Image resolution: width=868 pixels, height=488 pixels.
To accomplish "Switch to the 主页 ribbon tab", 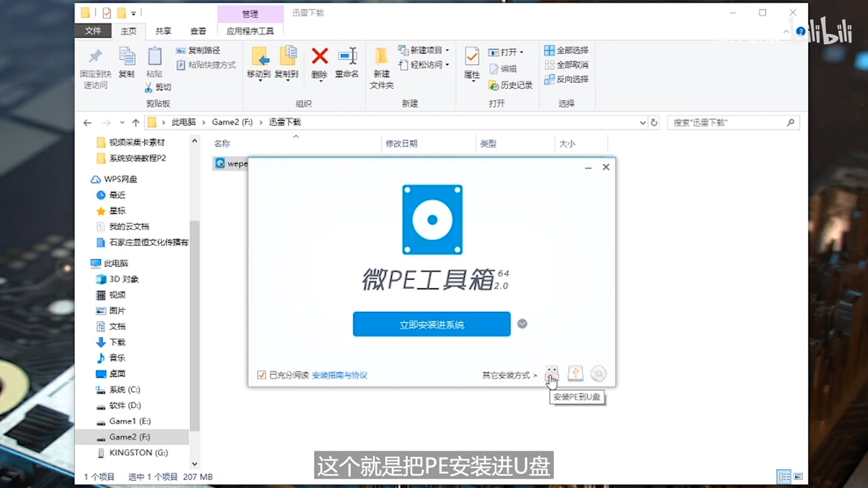I will pyautogui.click(x=128, y=31).
